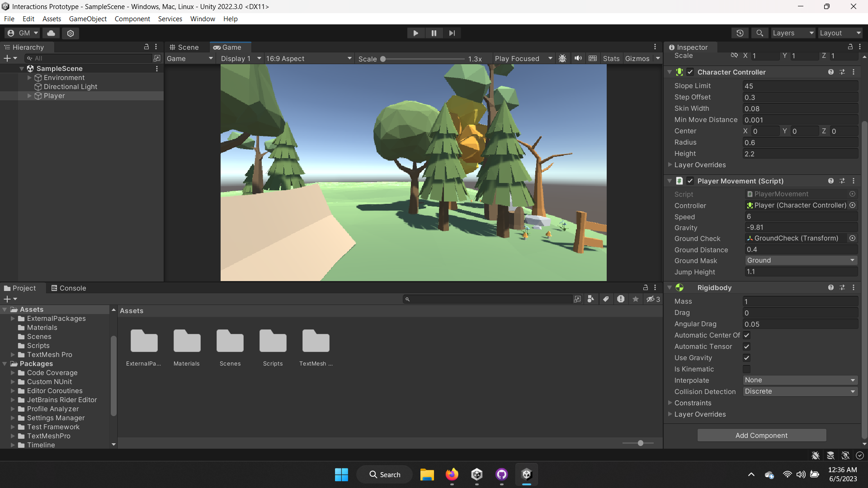The width and height of the screenshot is (868, 488).
Task: Enable the Is Kinematic checkbox
Action: pyautogui.click(x=747, y=369)
